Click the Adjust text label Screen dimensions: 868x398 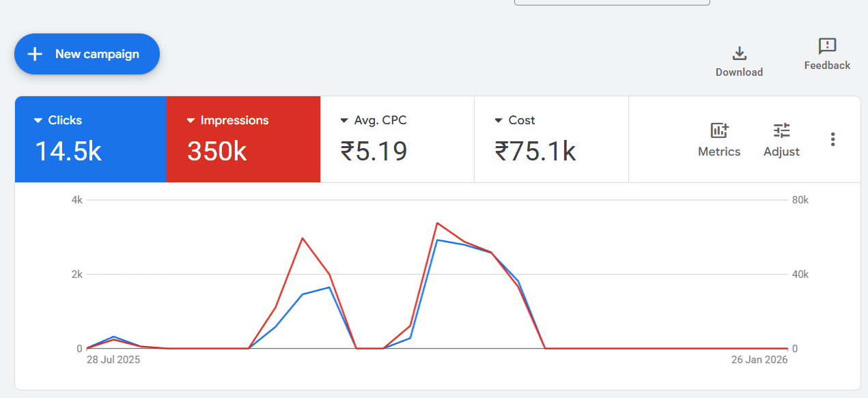[x=781, y=152]
